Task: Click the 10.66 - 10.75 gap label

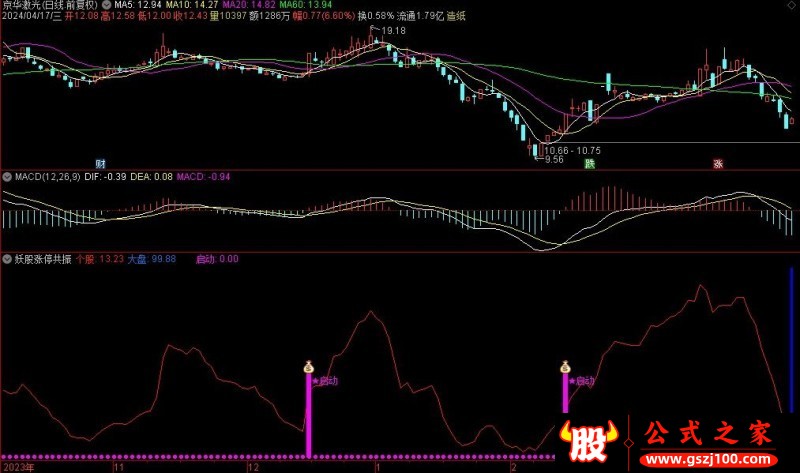Action: coord(572,151)
